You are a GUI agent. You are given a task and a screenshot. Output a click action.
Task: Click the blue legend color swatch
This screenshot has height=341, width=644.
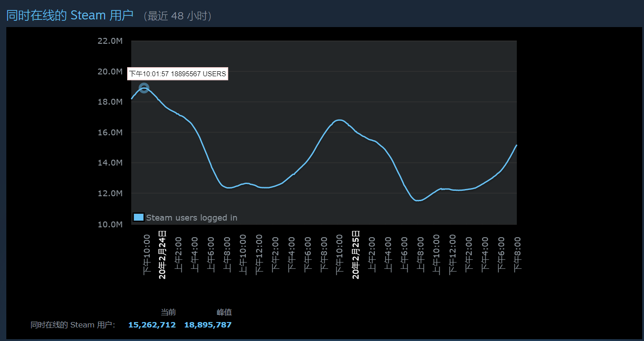[x=139, y=217]
